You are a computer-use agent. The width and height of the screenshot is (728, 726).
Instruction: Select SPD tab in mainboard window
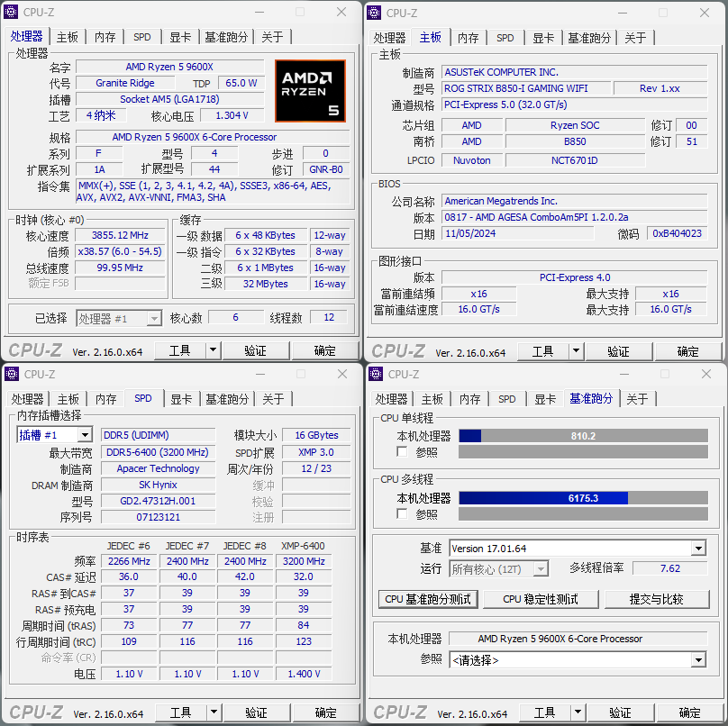(x=505, y=38)
